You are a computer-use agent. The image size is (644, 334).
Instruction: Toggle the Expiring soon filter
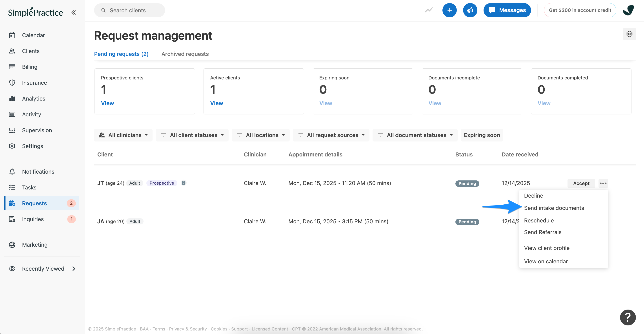482,135
